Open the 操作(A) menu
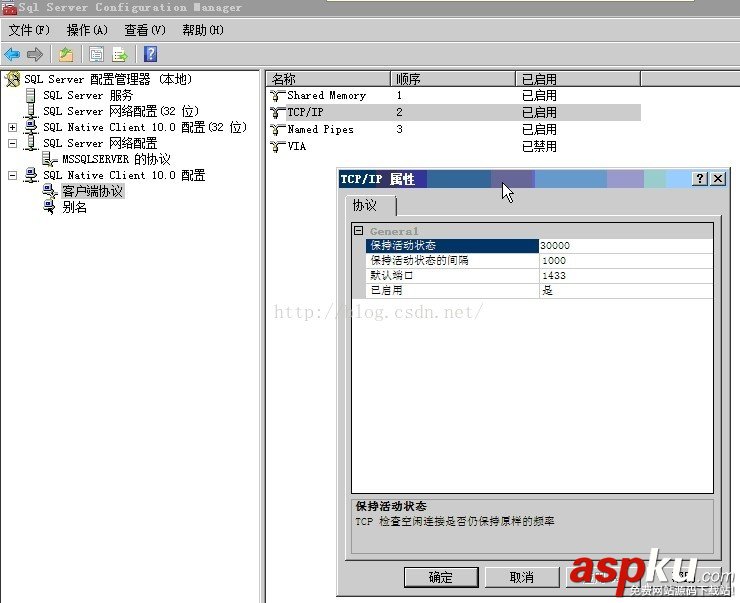This screenshot has height=603, width=740. (87, 30)
